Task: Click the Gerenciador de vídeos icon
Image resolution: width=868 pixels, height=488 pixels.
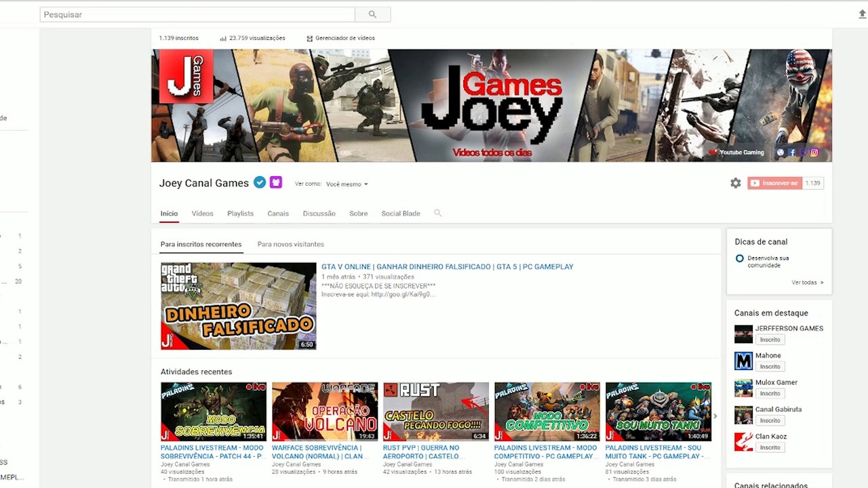Action: [310, 39]
